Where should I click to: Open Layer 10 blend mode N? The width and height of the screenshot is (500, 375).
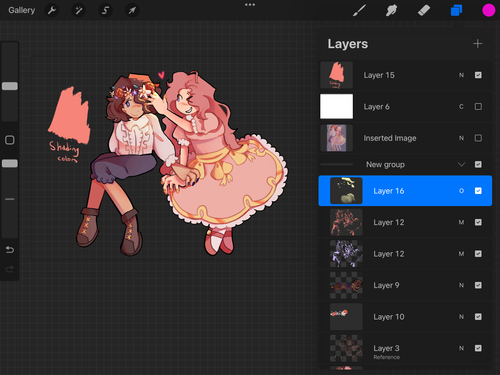(461, 317)
